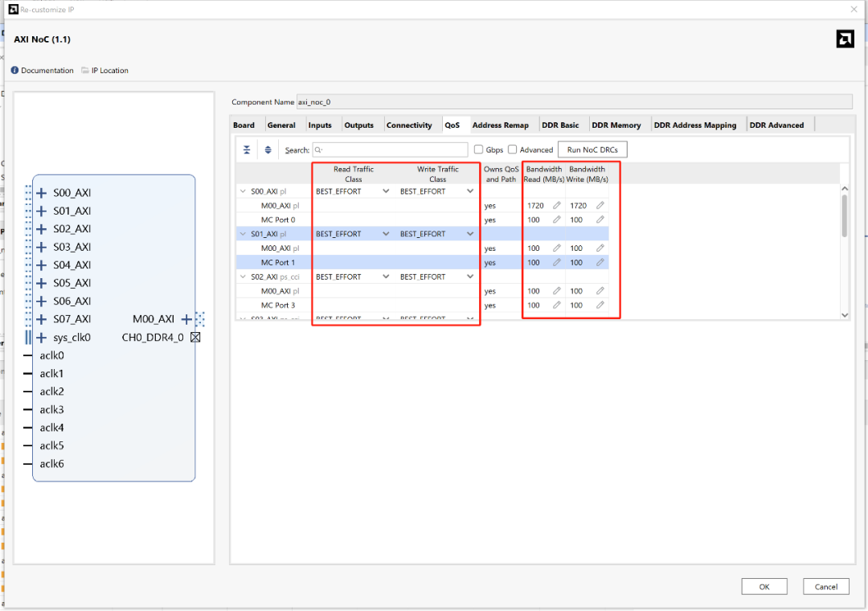Image resolution: width=868 pixels, height=611 pixels.
Task: Click the M00_AXI output plus icon
Action: click(x=186, y=319)
